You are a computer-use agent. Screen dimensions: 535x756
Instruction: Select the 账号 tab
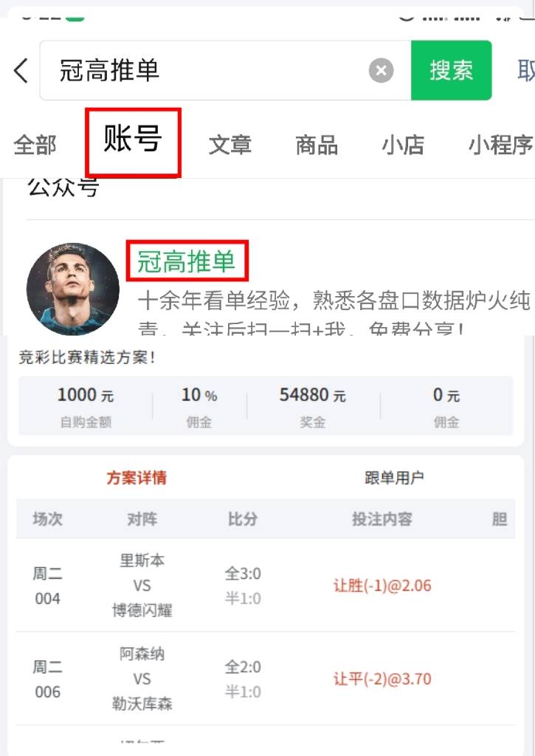pos(133,140)
